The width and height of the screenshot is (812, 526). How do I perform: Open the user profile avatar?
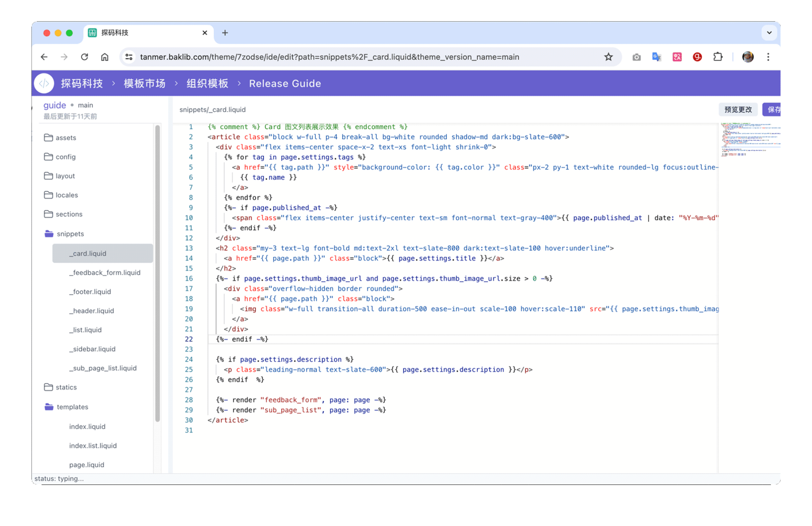click(748, 57)
